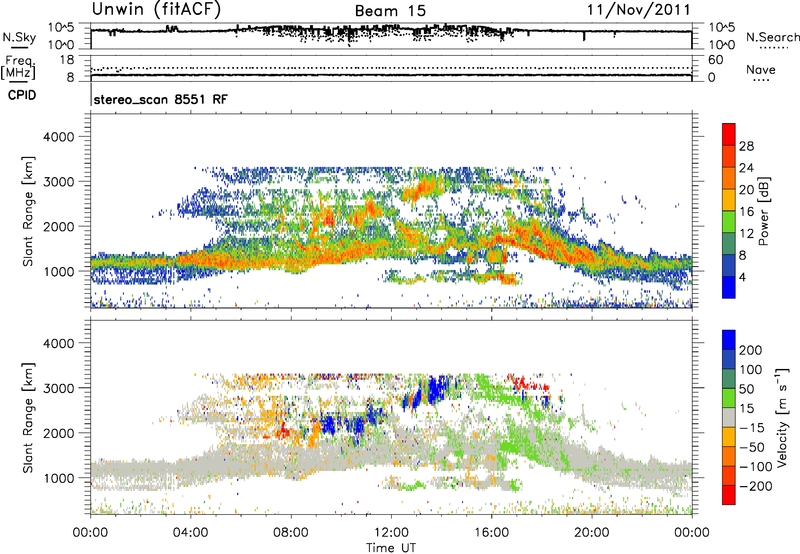
Task: Click the '18' frequency axis label
Action: [67, 60]
